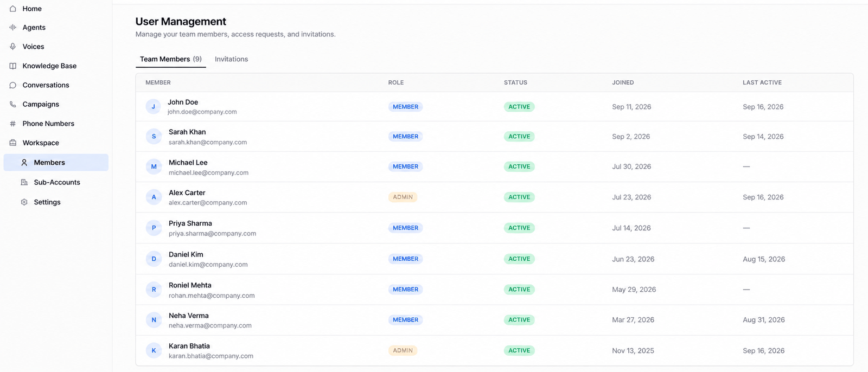The width and height of the screenshot is (868, 372).
Task: Click Priya Sharma's P avatar
Action: pos(154,228)
